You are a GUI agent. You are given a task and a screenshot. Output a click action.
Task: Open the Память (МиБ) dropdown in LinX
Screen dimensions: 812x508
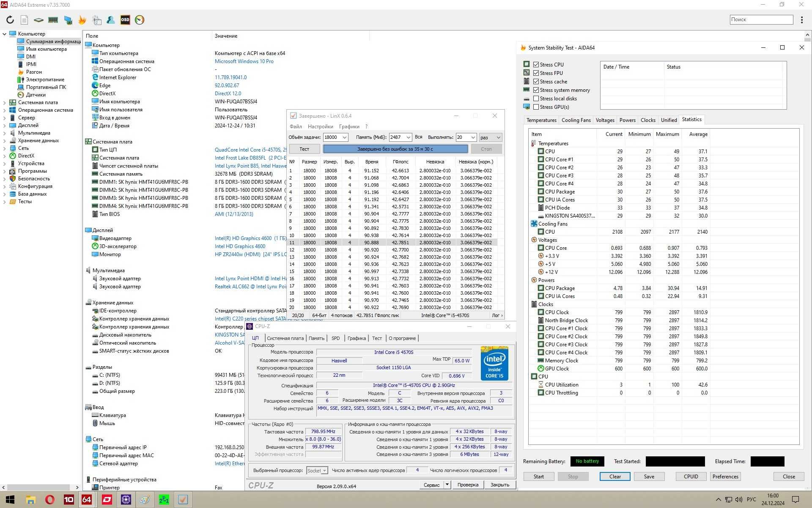[x=408, y=137]
